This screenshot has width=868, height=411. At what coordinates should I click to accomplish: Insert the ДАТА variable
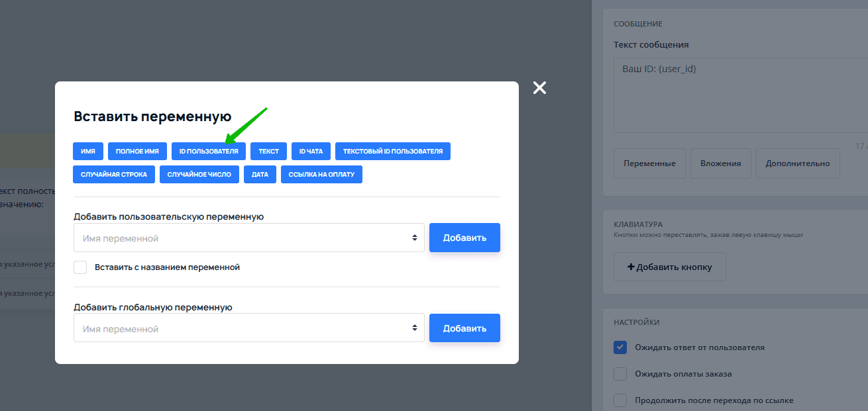[x=260, y=175]
